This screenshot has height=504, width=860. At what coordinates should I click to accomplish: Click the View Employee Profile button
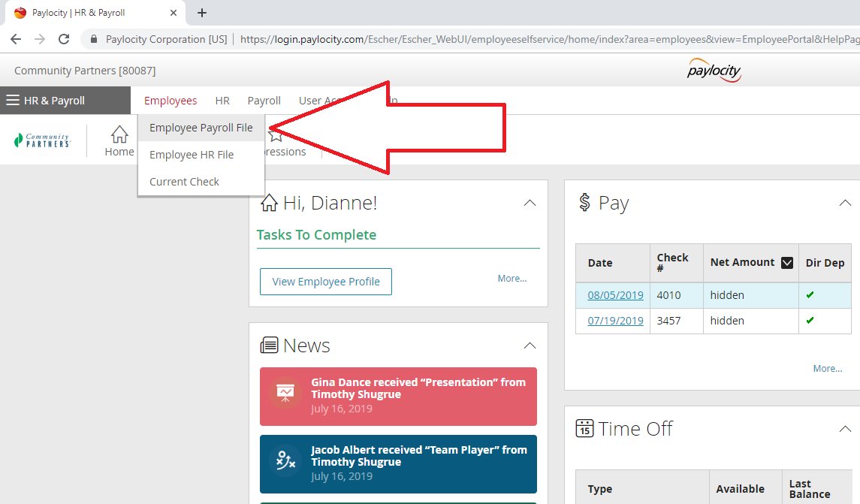pos(325,282)
